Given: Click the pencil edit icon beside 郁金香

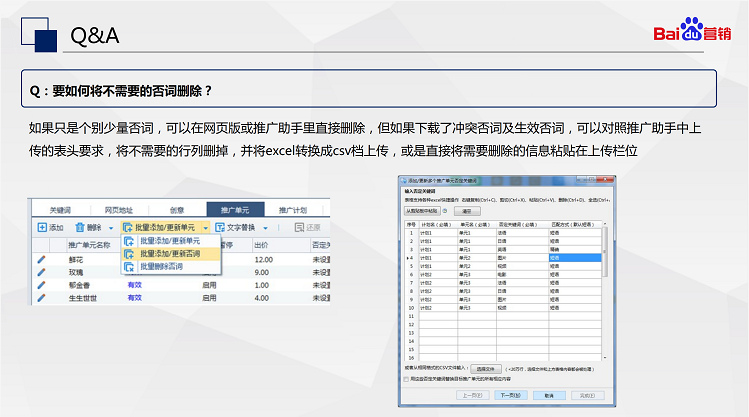Looking at the screenshot, I should click(x=42, y=285).
